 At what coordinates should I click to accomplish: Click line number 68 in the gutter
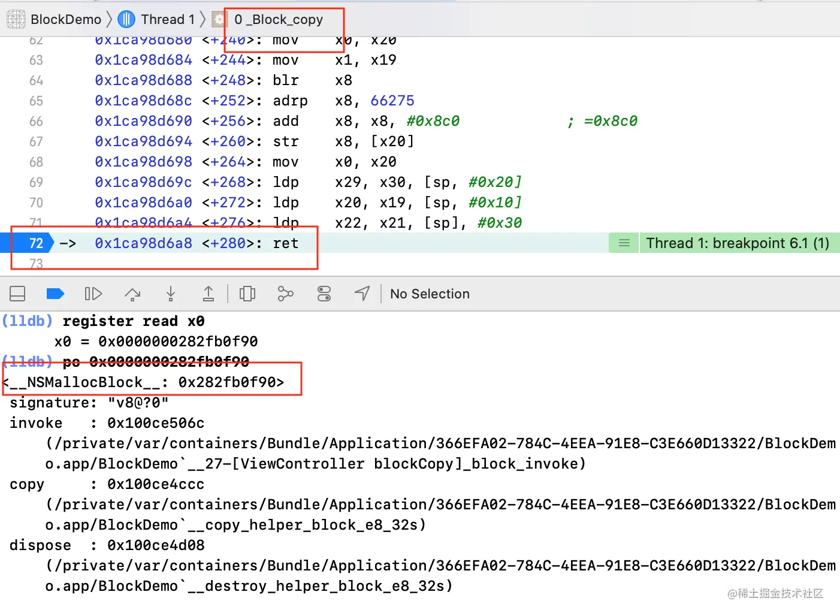tap(36, 162)
